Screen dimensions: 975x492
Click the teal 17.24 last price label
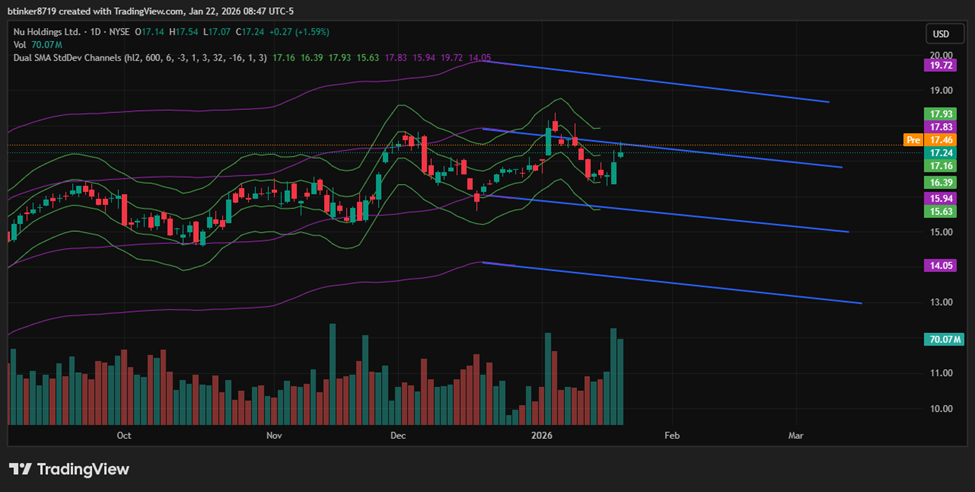click(942, 153)
